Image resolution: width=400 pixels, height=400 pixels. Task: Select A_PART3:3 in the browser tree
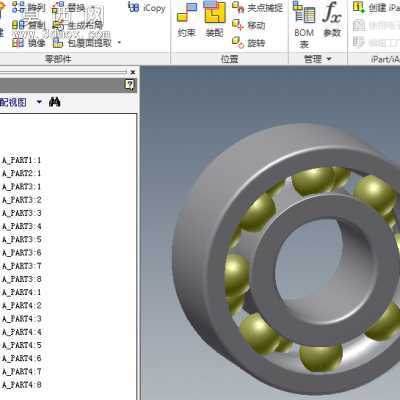coord(21,213)
